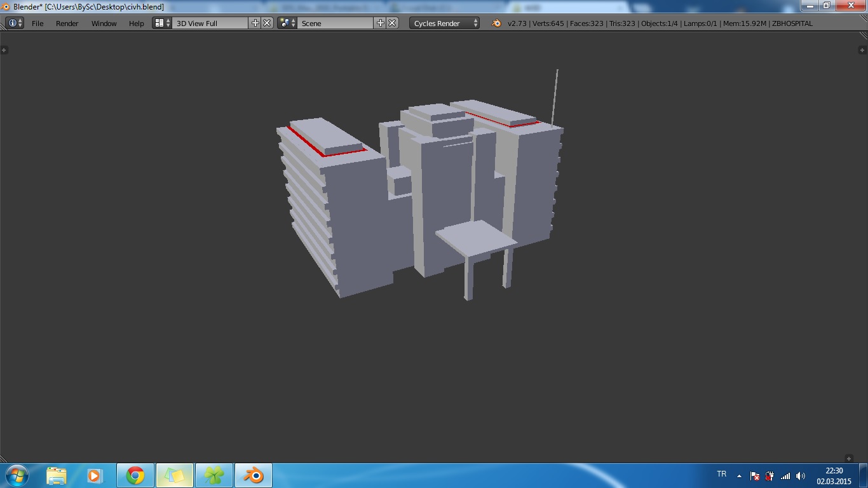The height and width of the screenshot is (488, 868).
Task: Open the Help menu
Action: coord(137,23)
